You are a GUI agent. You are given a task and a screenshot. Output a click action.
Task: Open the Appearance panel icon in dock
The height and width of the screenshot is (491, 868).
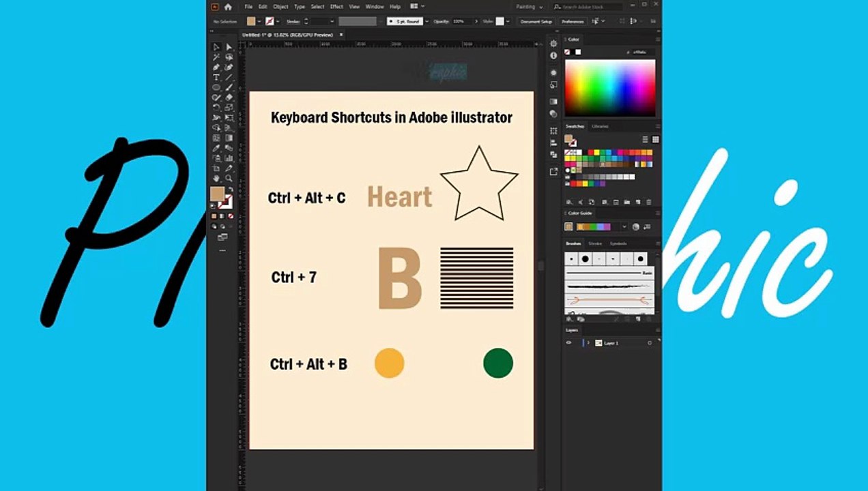pos(553,73)
